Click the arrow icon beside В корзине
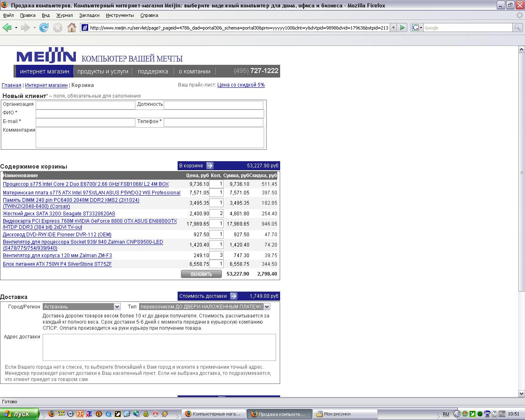525x420 pixels. [210, 166]
